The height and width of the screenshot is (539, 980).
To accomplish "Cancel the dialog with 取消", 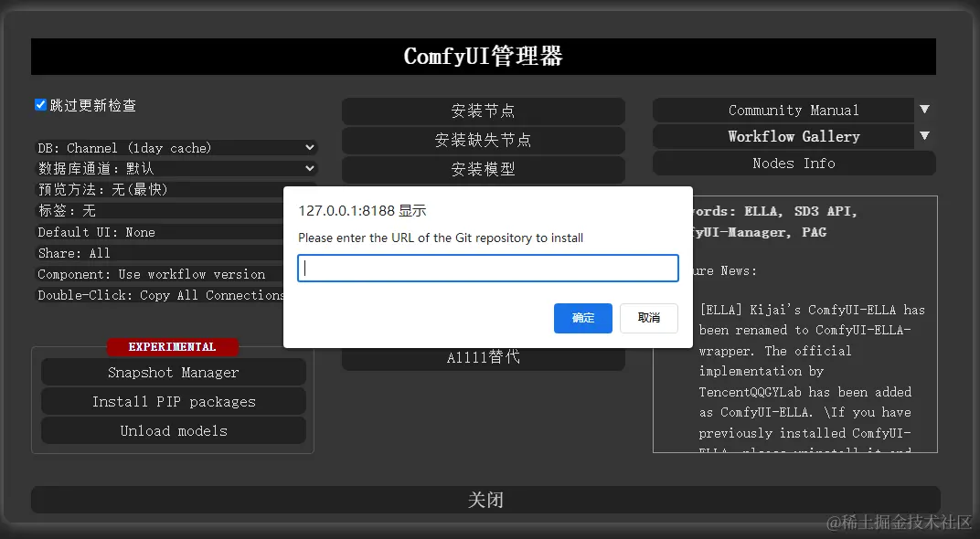I will (x=649, y=318).
